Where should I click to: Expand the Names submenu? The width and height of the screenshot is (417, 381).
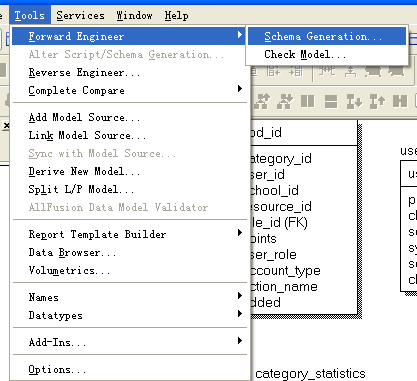click(x=129, y=297)
